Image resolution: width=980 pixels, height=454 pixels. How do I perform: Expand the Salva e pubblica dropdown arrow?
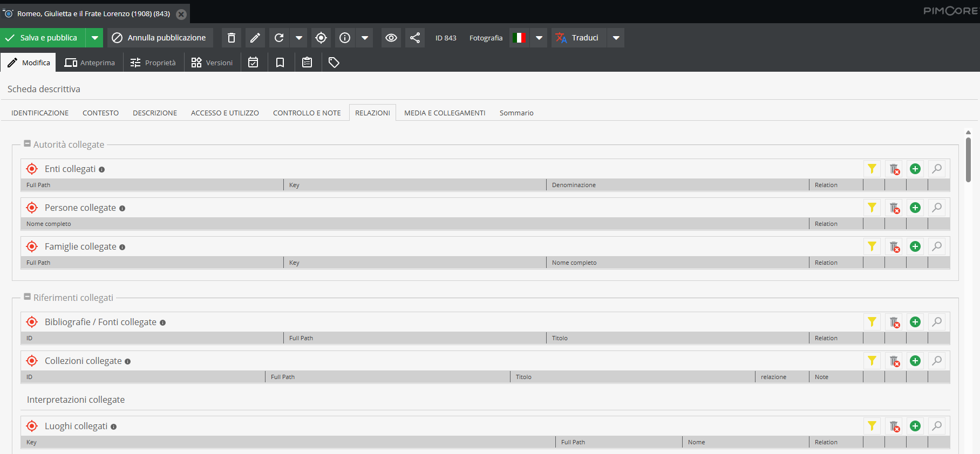pyautogui.click(x=95, y=38)
